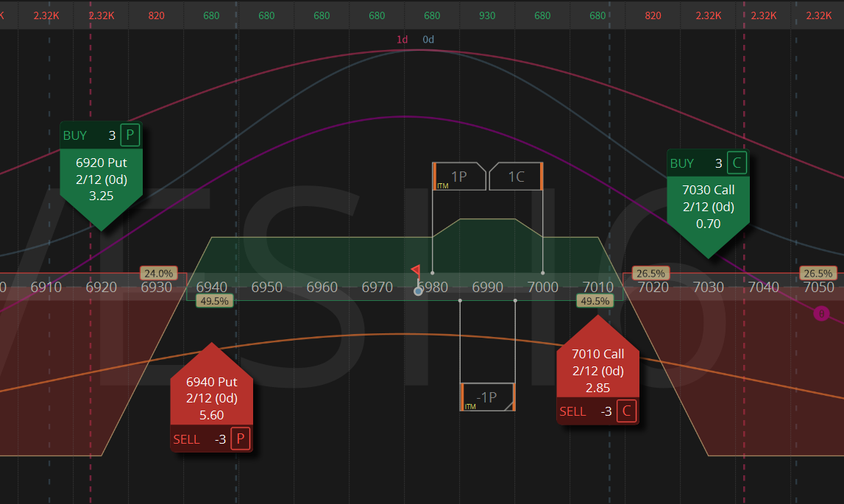844x504 pixels.
Task: Click the P icon on the 6940 Put marker
Action: pyautogui.click(x=241, y=439)
